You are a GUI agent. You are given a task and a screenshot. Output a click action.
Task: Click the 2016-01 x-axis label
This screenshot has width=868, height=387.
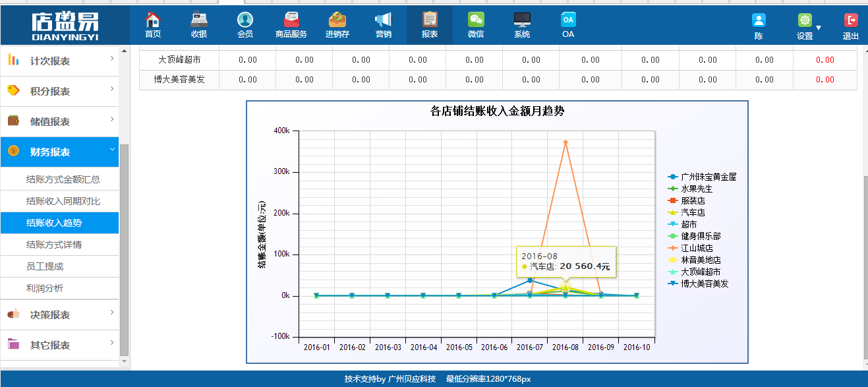[316, 347]
